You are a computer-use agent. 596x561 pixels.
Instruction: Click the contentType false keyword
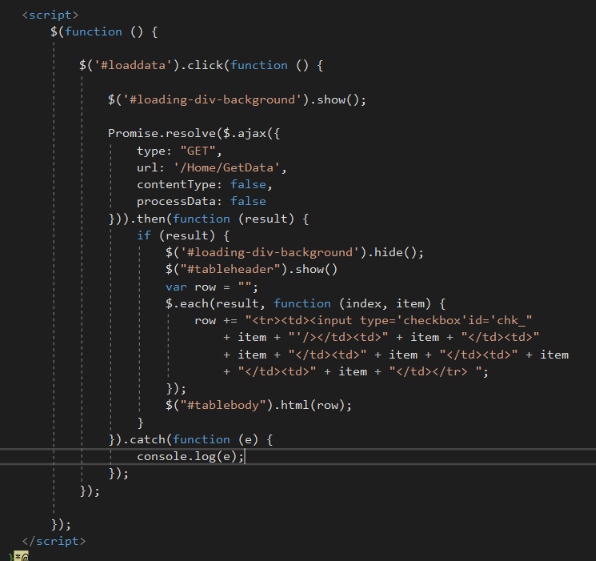point(248,184)
